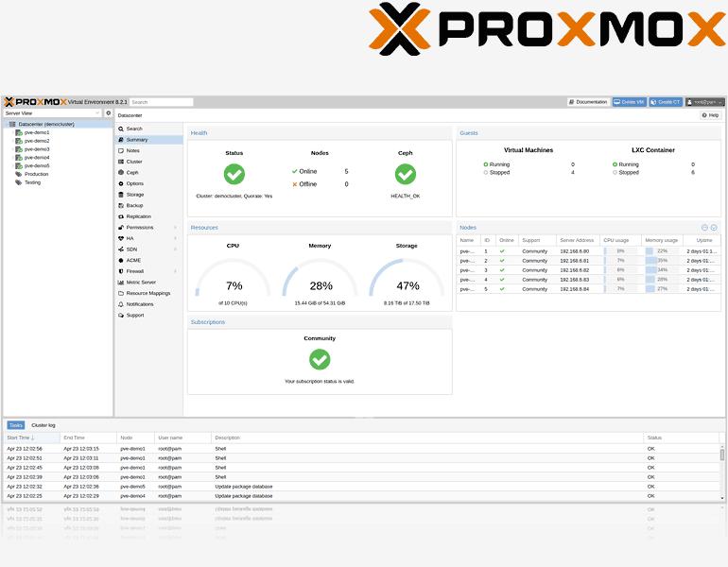Open the Cluster section icon
728x567 pixels.
click(x=121, y=162)
